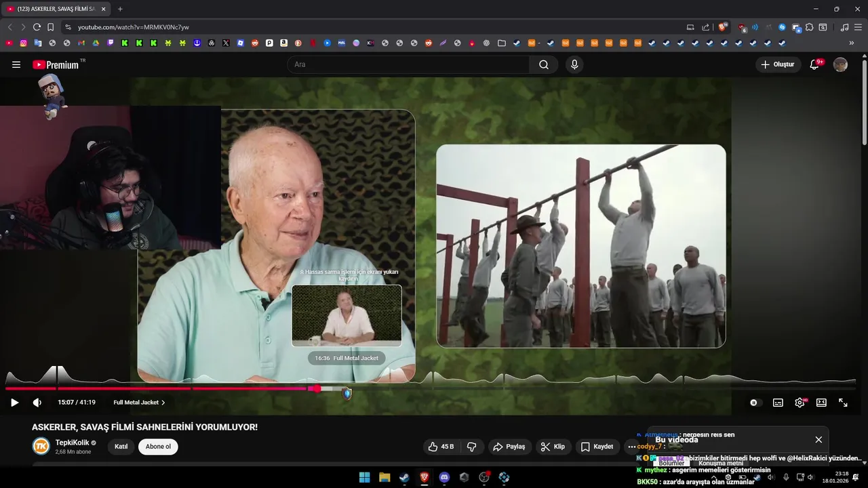Click the search magnifier button

coord(544,64)
